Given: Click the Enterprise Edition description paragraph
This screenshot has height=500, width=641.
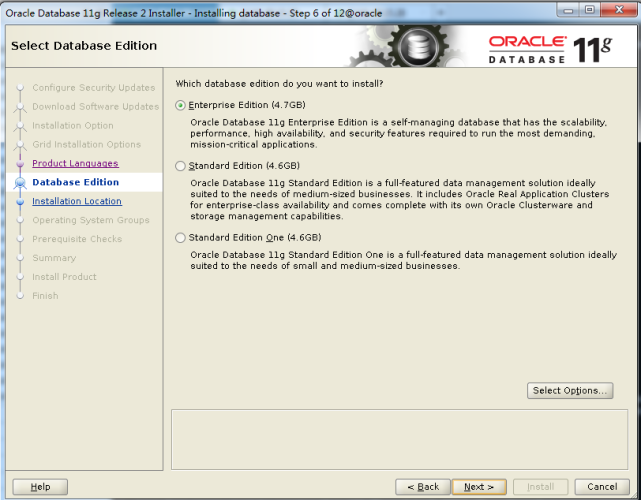Looking at the screenshot, I should pyautogui.click(x=399, y=134).
